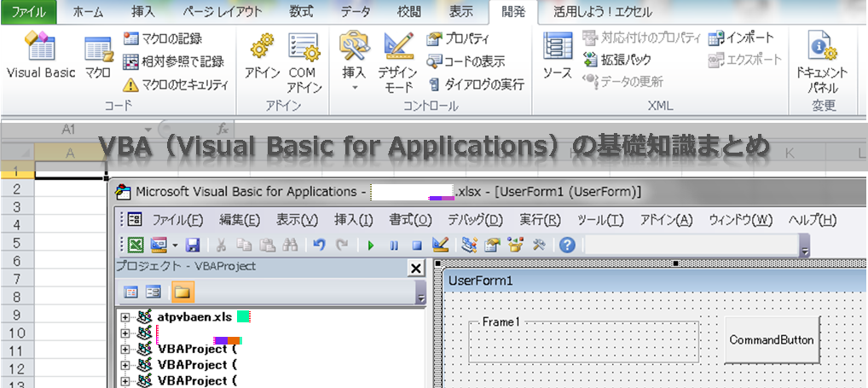Open dropdown arrow beside Insert UserForm icon

pyautogui.click(x=175, y=246)
